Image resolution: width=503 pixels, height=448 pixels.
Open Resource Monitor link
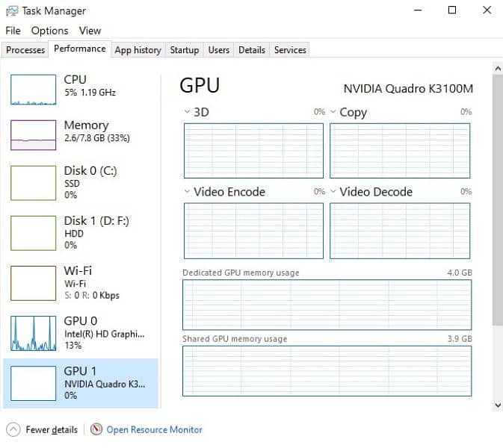pyautogui.click(x=154, y=429)
